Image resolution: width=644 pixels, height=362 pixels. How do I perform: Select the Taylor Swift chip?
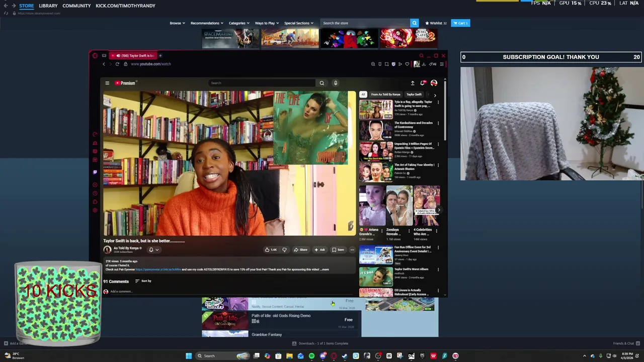(x=414, y=95)
